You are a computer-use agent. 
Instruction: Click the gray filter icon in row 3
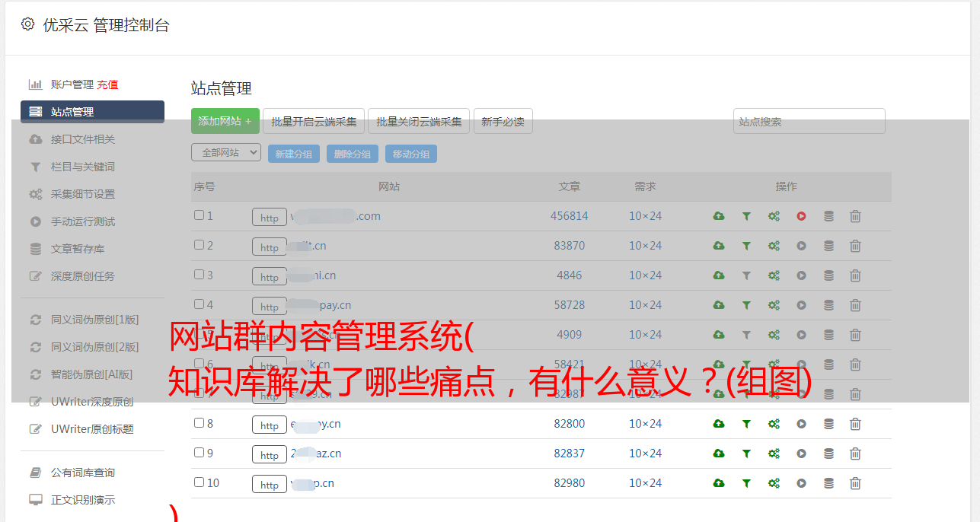[x=746, y=275]
